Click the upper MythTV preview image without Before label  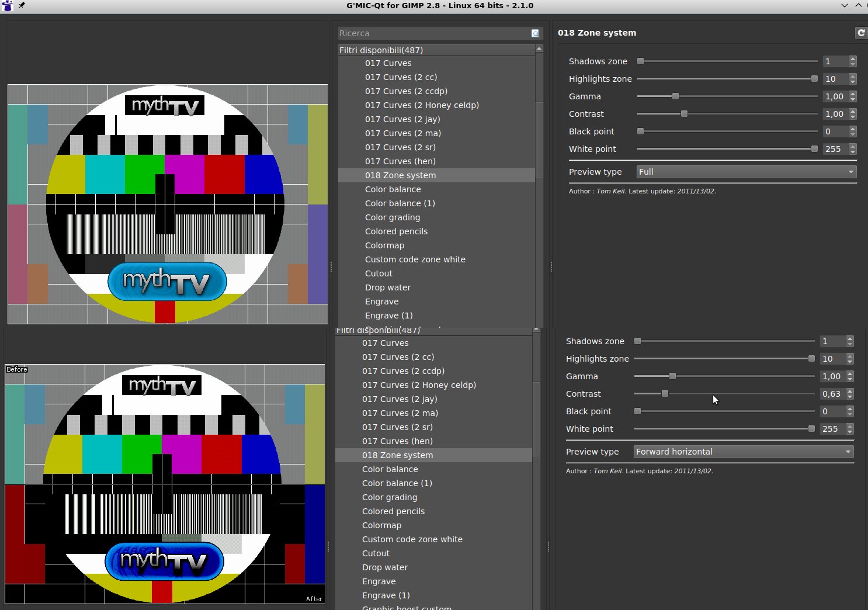tap(168, 204)
